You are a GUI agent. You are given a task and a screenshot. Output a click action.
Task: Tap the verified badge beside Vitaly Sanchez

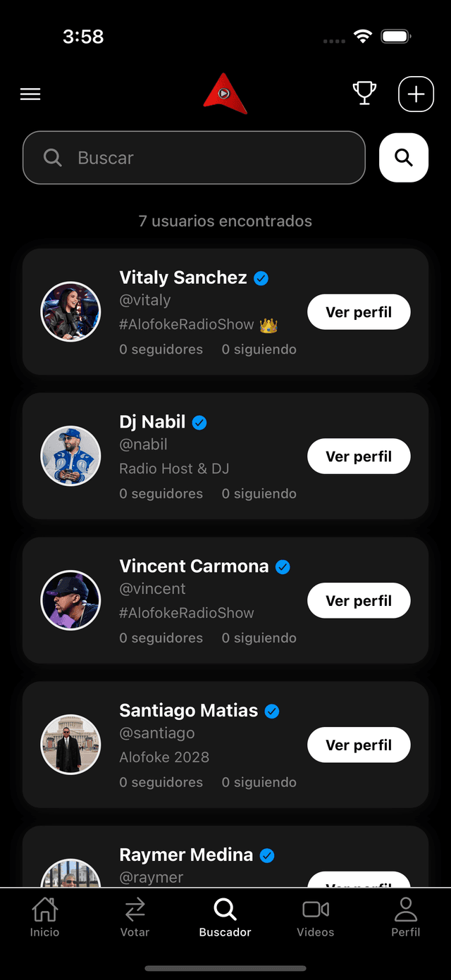pos(261,278)
